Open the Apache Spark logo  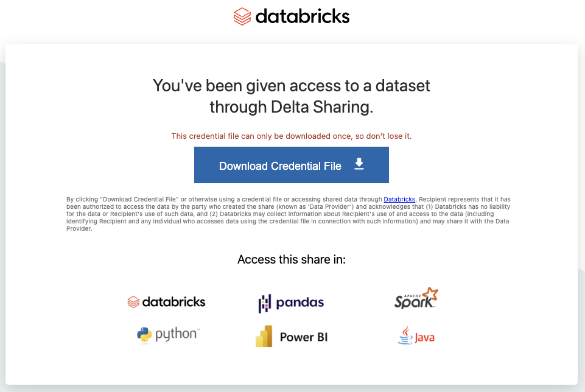416,298
